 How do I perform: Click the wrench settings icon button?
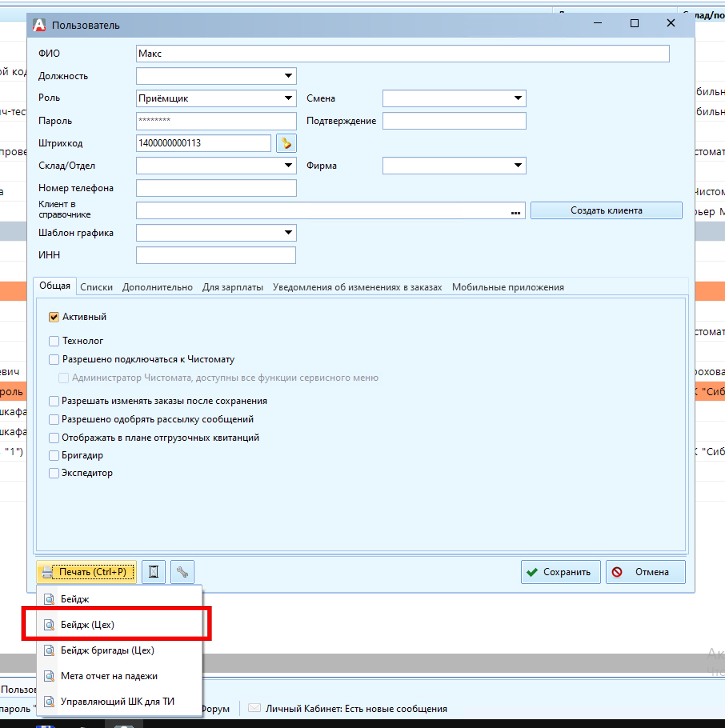pyautogui.click(x=182, y=572)
